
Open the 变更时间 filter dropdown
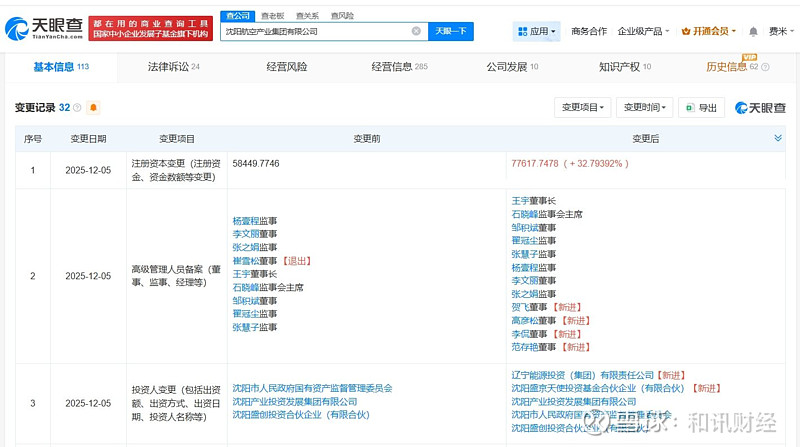pos(644,108)
